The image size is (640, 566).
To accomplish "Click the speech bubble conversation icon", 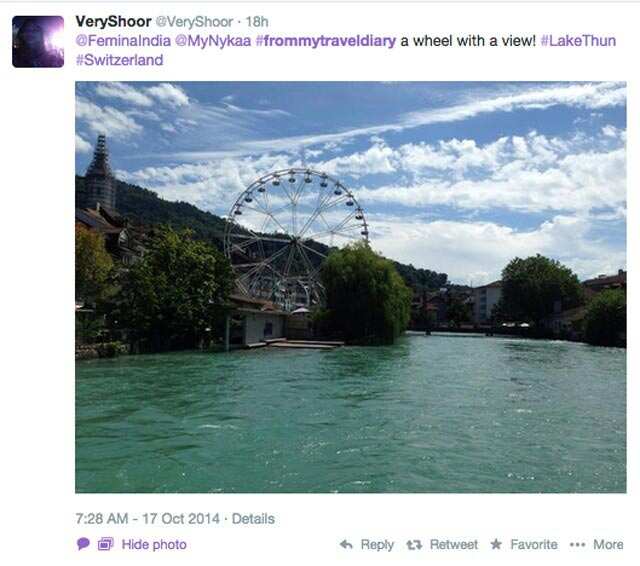I will (x=83, y=544).
